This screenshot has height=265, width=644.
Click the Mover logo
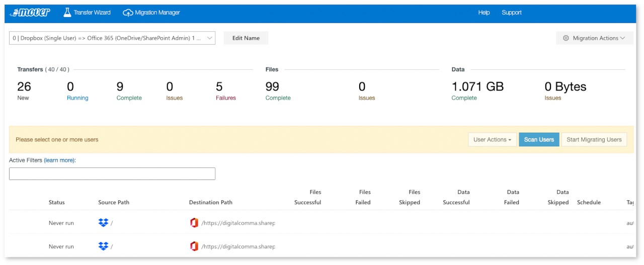coord(30,13)
